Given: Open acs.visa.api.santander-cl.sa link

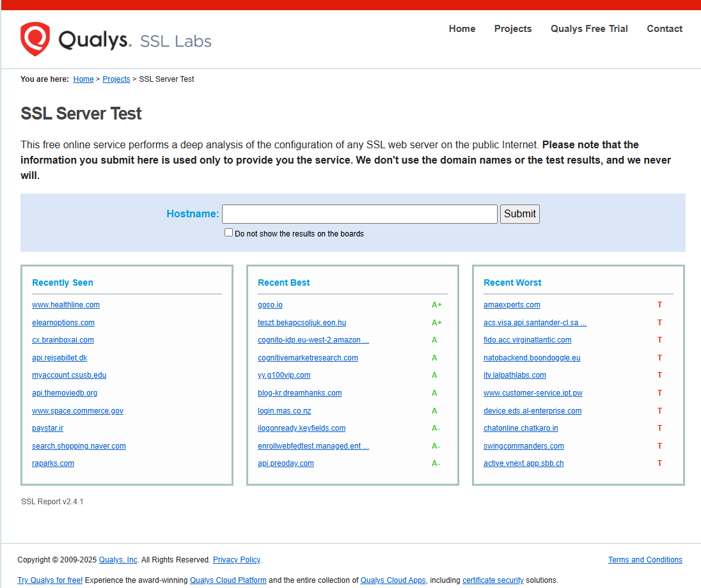Looking at the screenshot, I should (x=535, y=323).
